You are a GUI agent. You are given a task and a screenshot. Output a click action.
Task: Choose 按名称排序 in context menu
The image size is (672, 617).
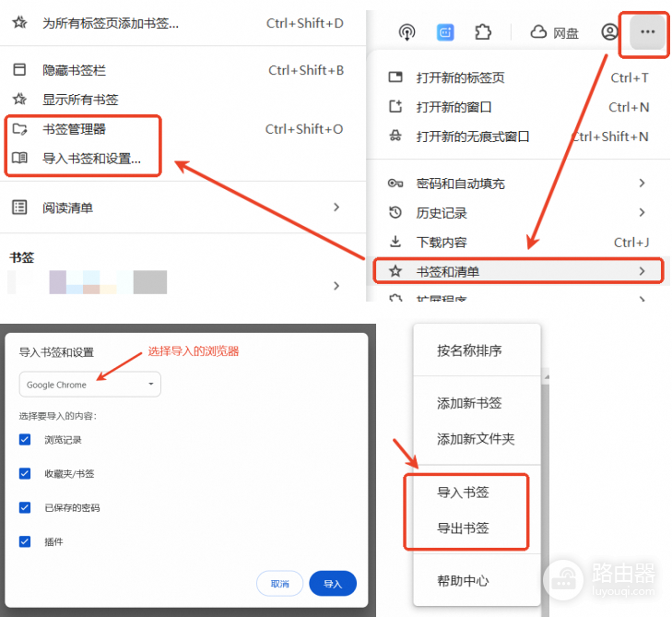(x=477, y=350)
